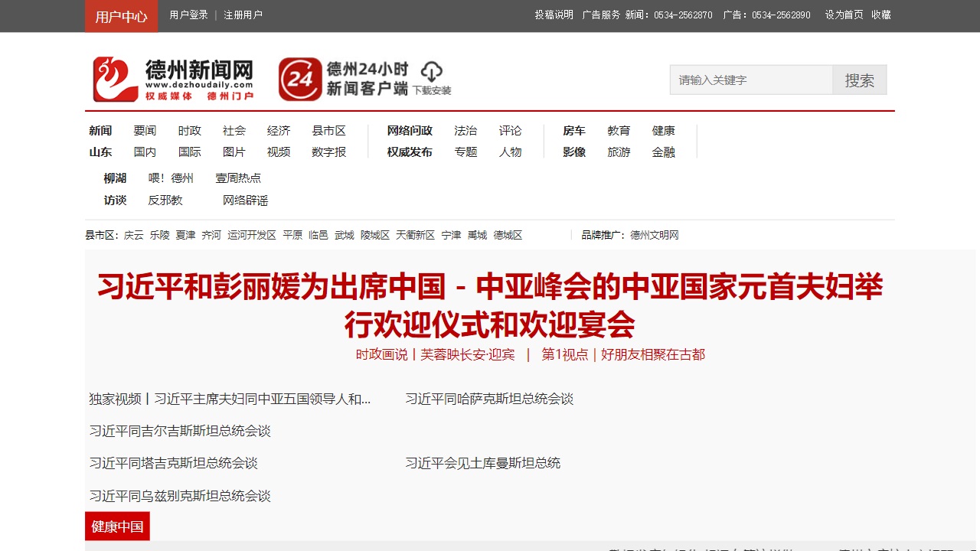Open the 时政 navigation menu item
Image resolution: width=980 pixels, height=551 pixels.
pos(190,131)
